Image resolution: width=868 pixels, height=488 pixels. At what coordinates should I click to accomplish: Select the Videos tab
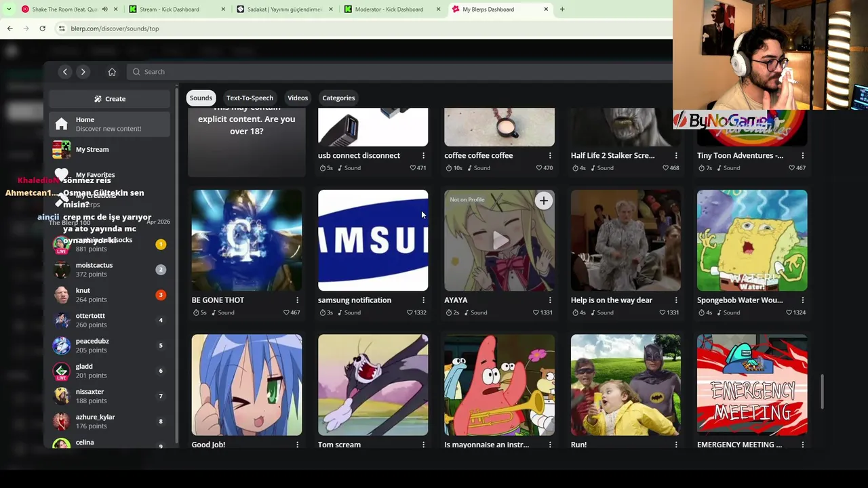pos(298,98)
